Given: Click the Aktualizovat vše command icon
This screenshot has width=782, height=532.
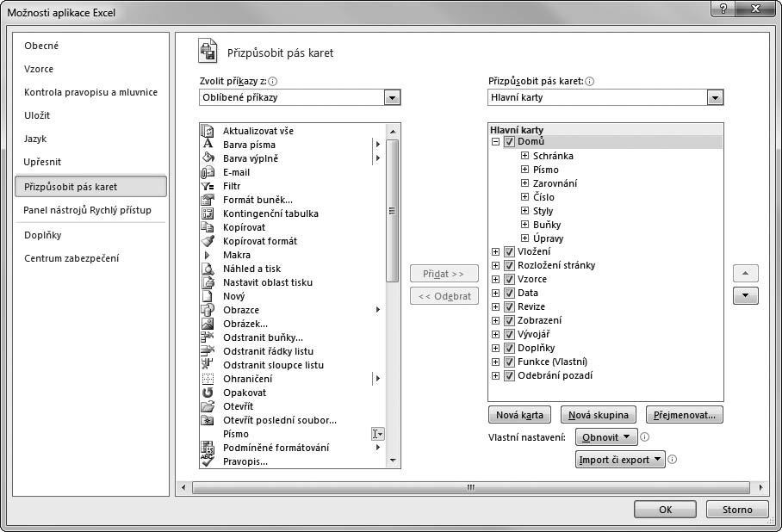Looking at the screenshot, I should (x=208, y=131).
